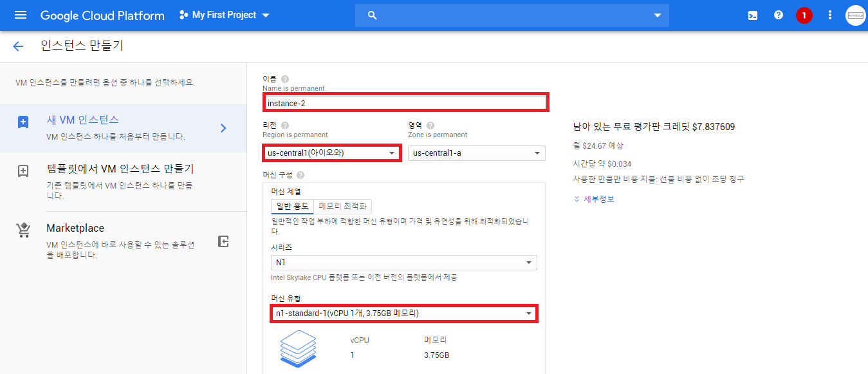Screen dimensions: 868x374
Task: Click the instance template plus icon
Action: 23,171
